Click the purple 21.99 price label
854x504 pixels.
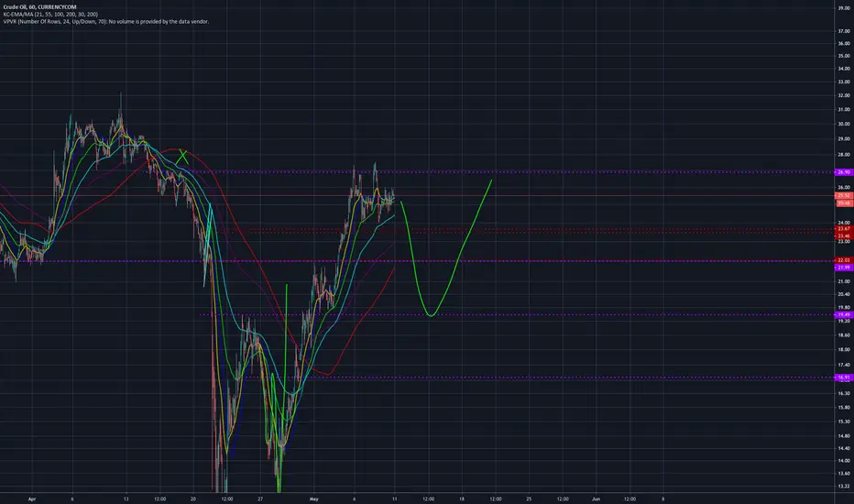click(x=844, y=268)
